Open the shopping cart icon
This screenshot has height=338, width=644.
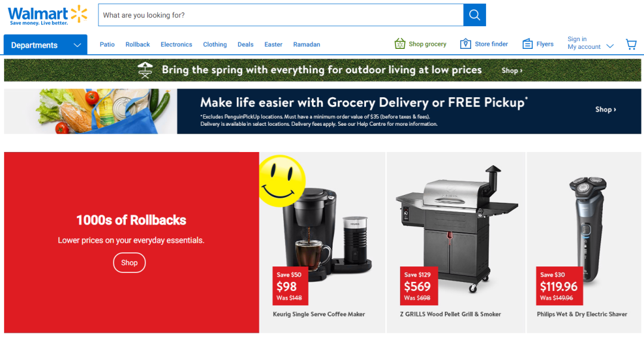click(631, 44)
